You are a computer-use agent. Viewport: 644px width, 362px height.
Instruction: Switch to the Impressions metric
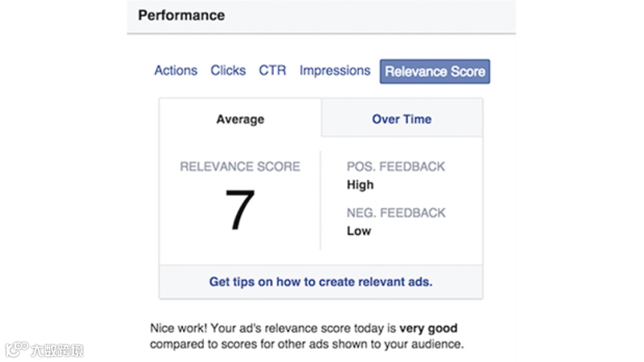click(x=335, y=70)
